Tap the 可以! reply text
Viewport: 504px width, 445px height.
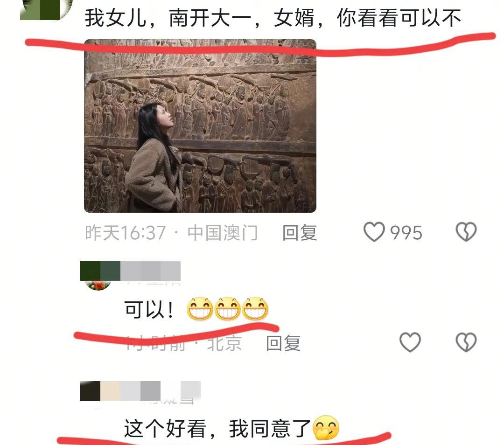pyautogui.click(x=149, y=310)
